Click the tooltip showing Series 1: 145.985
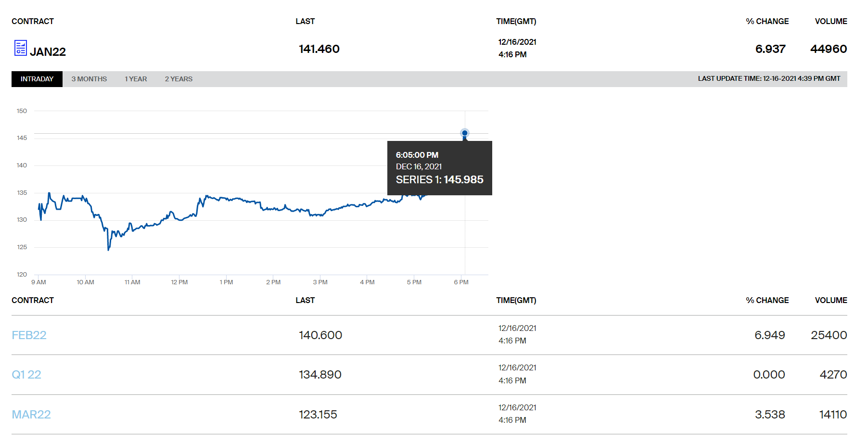868x443 pixels. [439, 168]
